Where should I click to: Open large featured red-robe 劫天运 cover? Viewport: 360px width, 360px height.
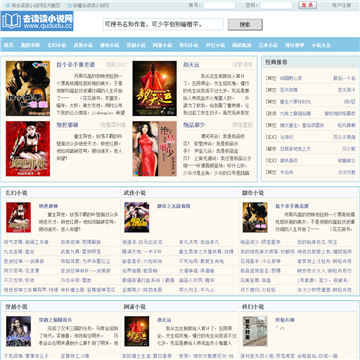coord(155,88)
